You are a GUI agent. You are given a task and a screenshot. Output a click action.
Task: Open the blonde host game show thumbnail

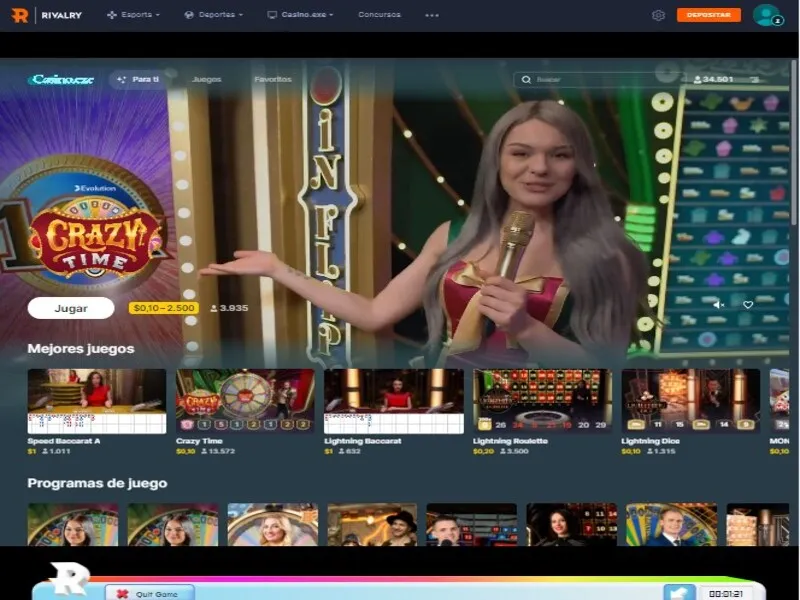(273, 524)
